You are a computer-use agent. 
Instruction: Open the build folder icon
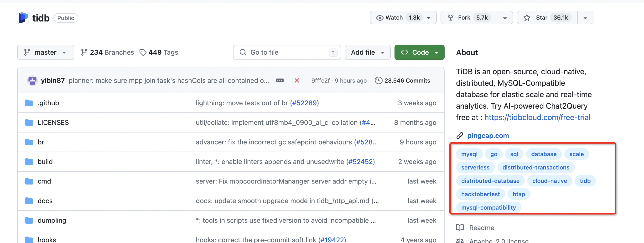[x=29, y=162]
